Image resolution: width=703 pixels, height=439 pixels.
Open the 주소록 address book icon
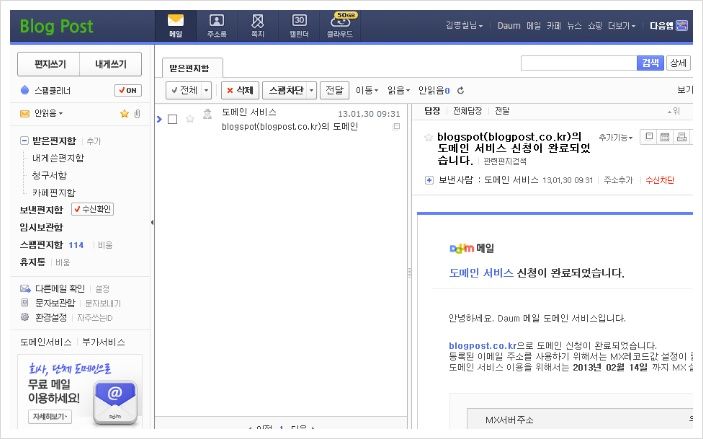tap(217, 26)
